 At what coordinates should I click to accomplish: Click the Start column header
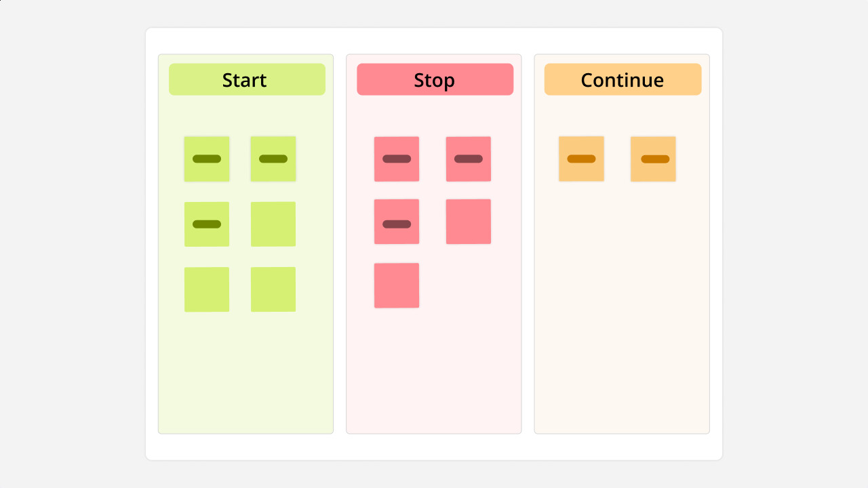click(x=245, y=79)
